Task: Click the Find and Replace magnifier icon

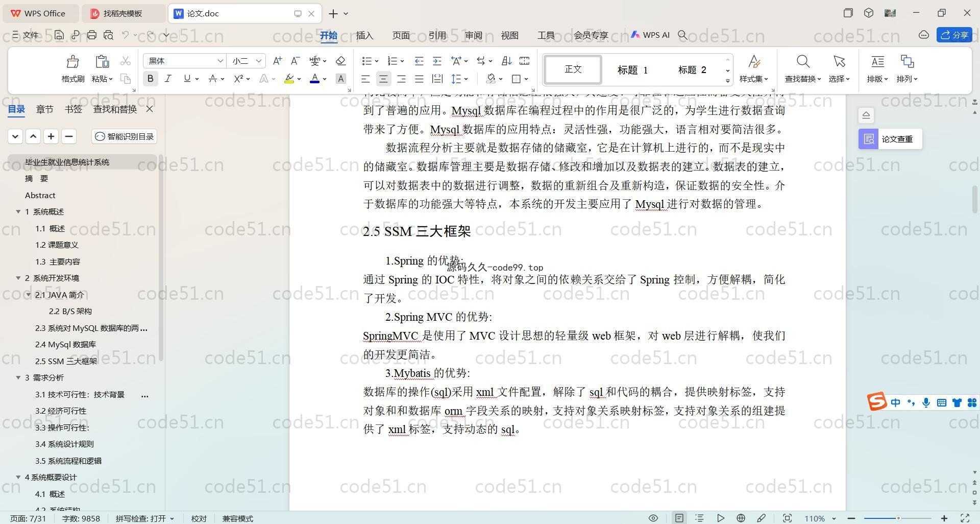Action: coord(803,62)
